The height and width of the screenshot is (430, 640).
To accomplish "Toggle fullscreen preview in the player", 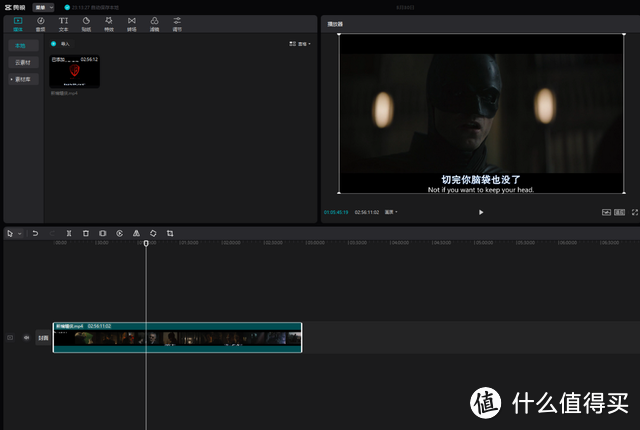I will click(634, 212).
